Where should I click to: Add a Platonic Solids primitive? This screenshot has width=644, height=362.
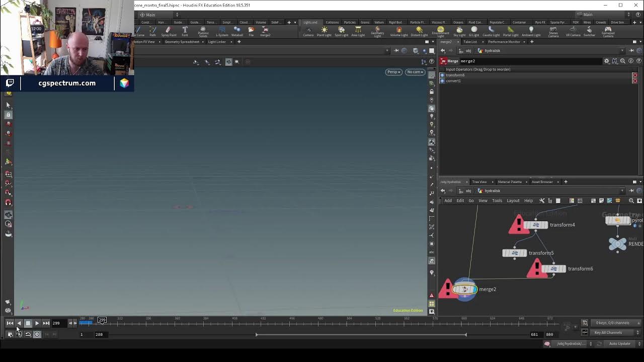click(x=203, y=32)
